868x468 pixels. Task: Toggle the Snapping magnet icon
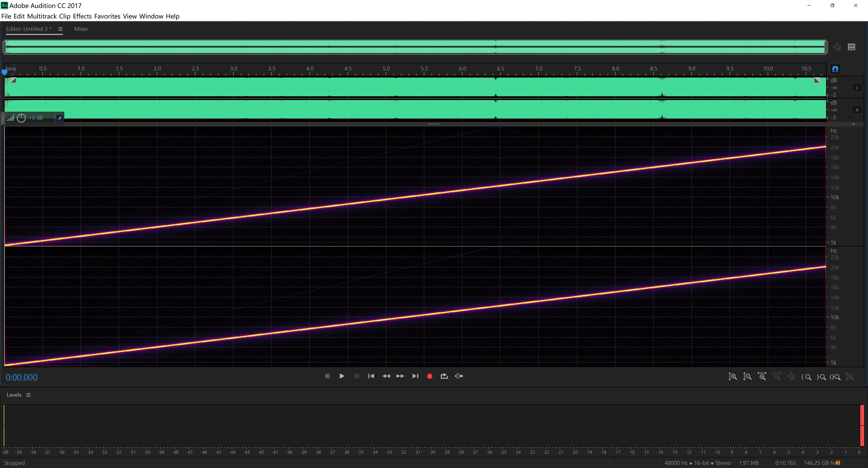pos(835,69)
